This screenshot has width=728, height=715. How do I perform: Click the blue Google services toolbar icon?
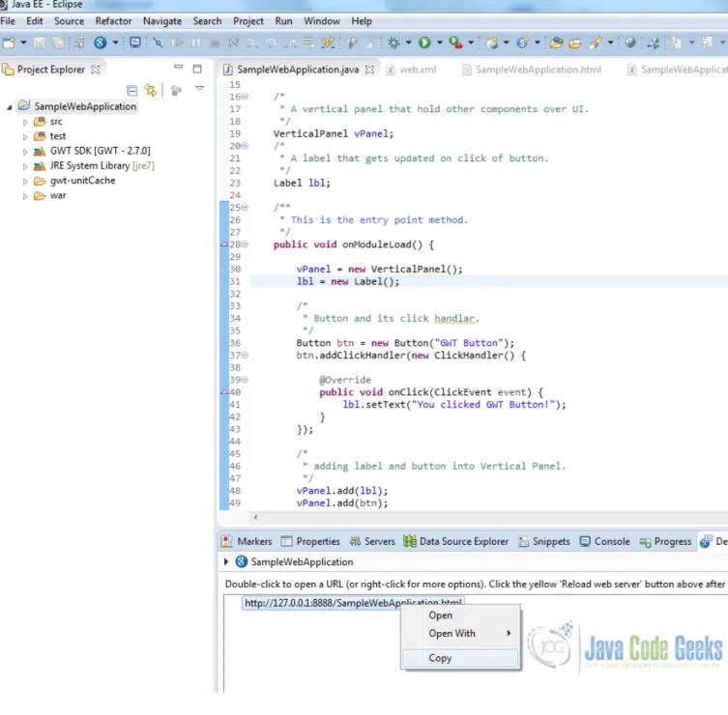(101, 43)
